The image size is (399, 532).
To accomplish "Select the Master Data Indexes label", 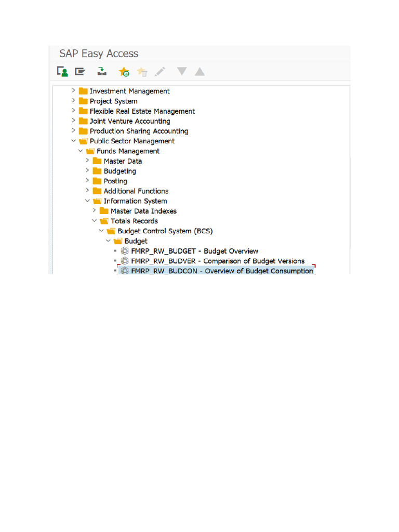I will click(x=143, y=211).
